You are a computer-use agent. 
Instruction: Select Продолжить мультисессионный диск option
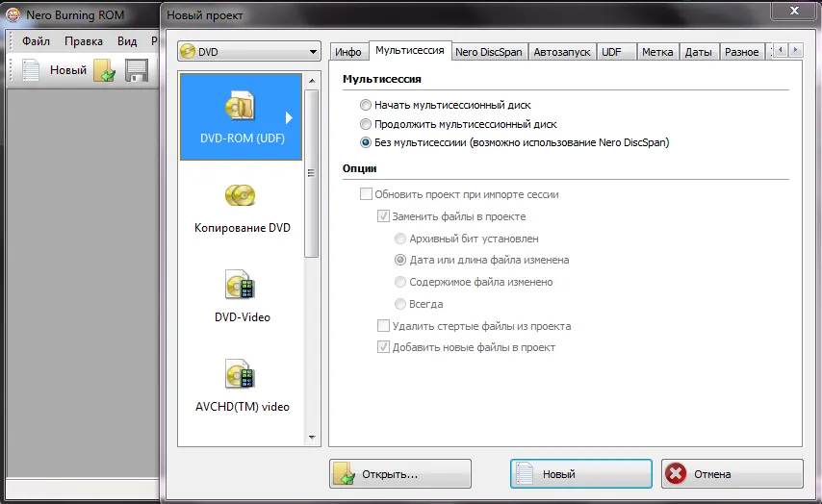(x=366, y=124)
